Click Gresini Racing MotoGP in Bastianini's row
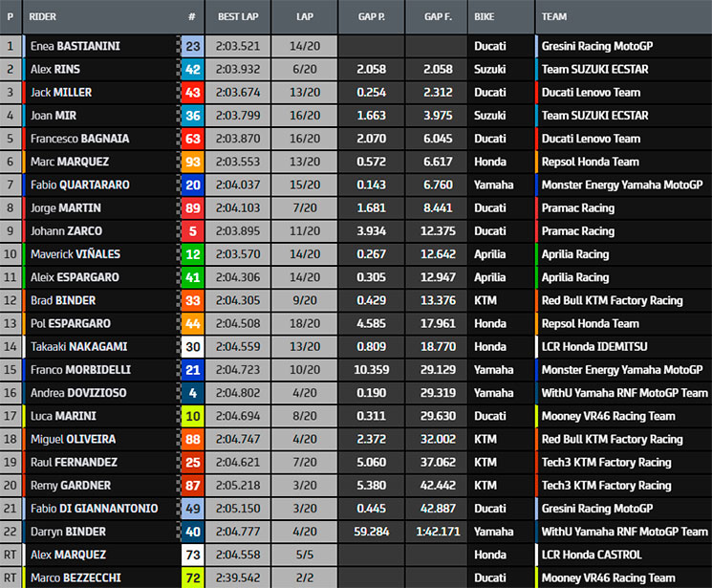Image resolution: width=712 pixels, height=588 pixels. [x=597, y=46]
